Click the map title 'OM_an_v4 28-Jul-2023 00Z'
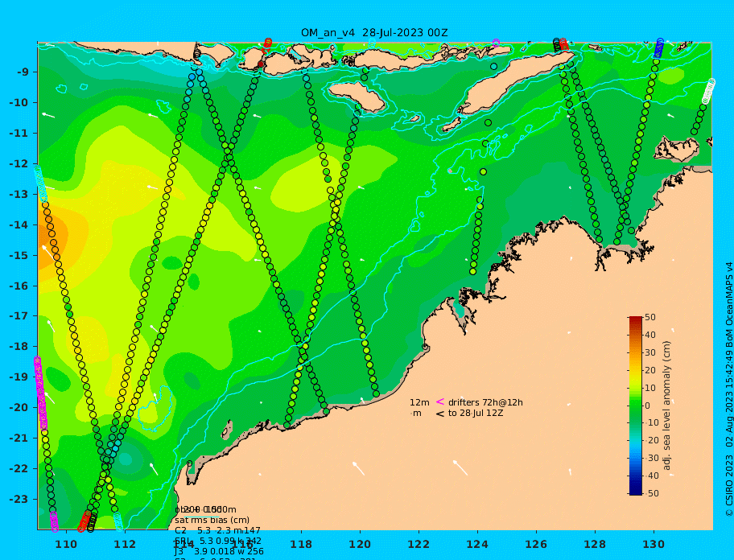The image size is (734, 560). tap(374, 33)
